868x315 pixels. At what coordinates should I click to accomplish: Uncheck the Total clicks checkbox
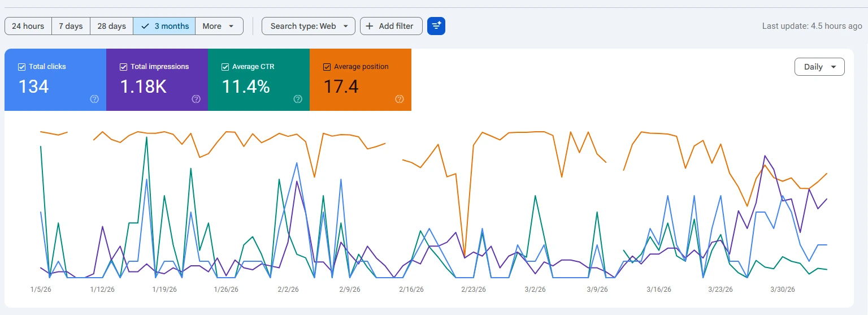point(22,67)
